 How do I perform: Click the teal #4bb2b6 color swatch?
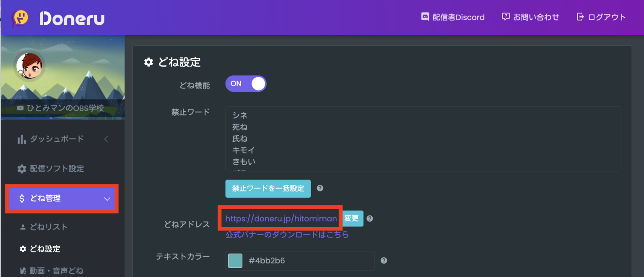pos(235,260)
